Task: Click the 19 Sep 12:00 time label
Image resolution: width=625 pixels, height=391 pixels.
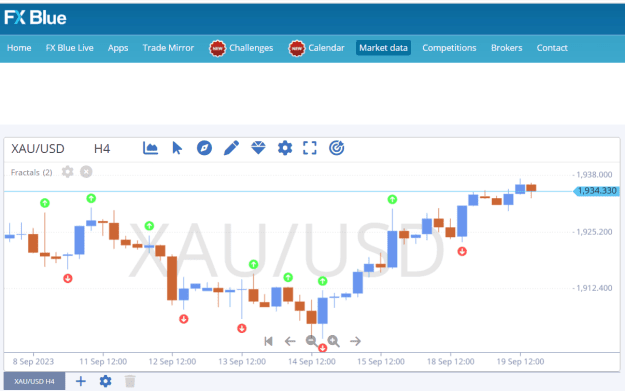Action: (x=520, y=362)
